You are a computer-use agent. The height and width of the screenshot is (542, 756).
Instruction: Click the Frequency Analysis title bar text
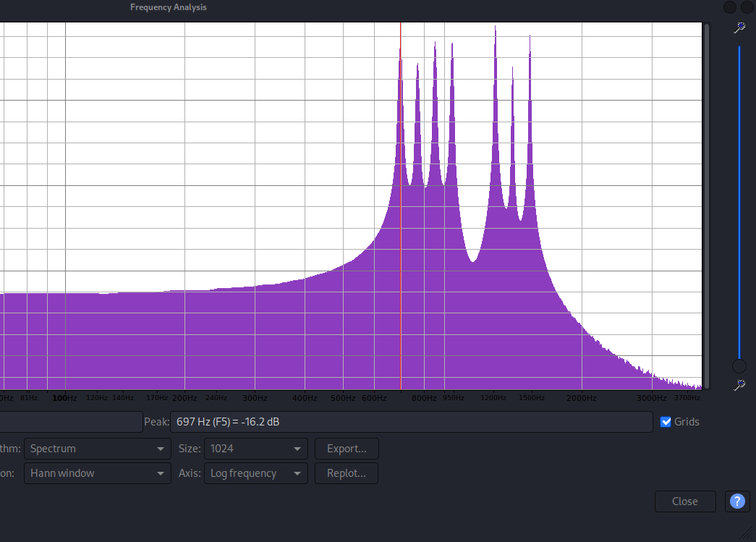[168, 7]
